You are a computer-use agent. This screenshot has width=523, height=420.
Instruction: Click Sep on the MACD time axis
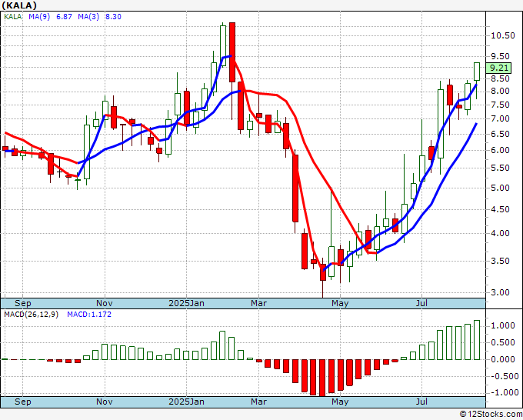coord(22,402)
